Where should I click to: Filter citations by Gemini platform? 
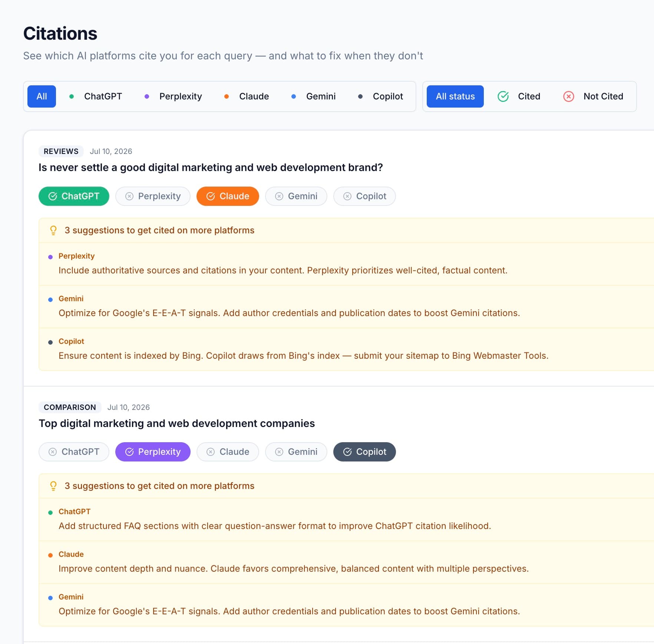[x=314, y=96]
